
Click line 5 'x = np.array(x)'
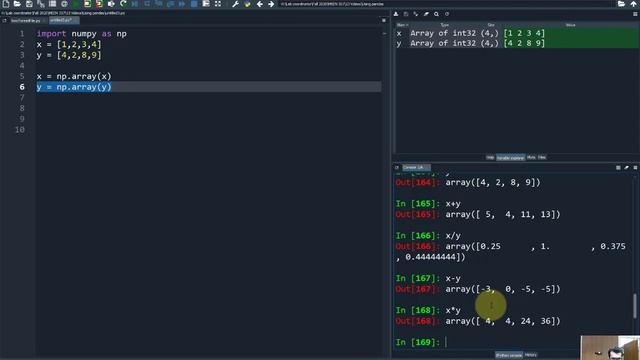[x=74, y=76]
